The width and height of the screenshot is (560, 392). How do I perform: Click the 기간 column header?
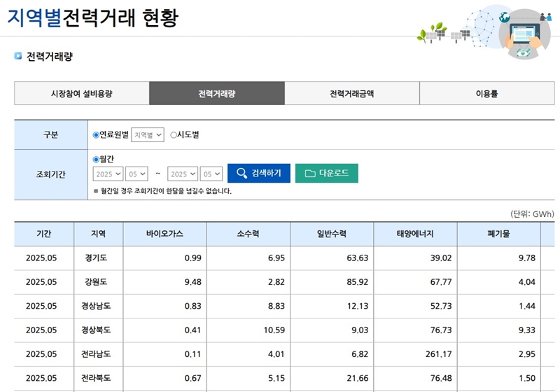tap(44, 234)
